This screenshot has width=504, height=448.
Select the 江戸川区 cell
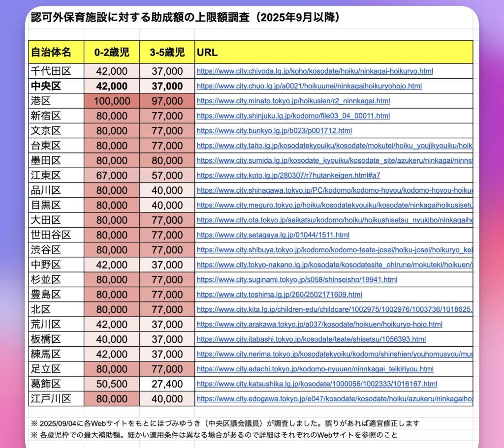[x=56, y=398]
